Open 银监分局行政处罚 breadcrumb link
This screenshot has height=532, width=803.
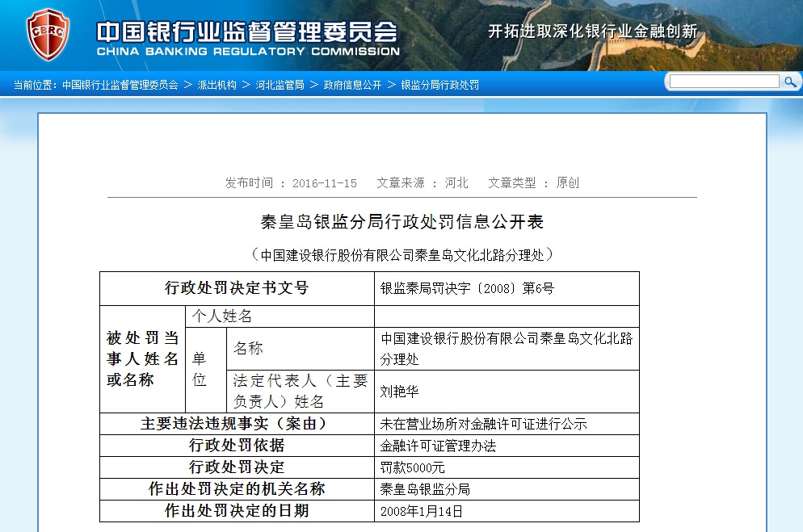coord(439,85)
